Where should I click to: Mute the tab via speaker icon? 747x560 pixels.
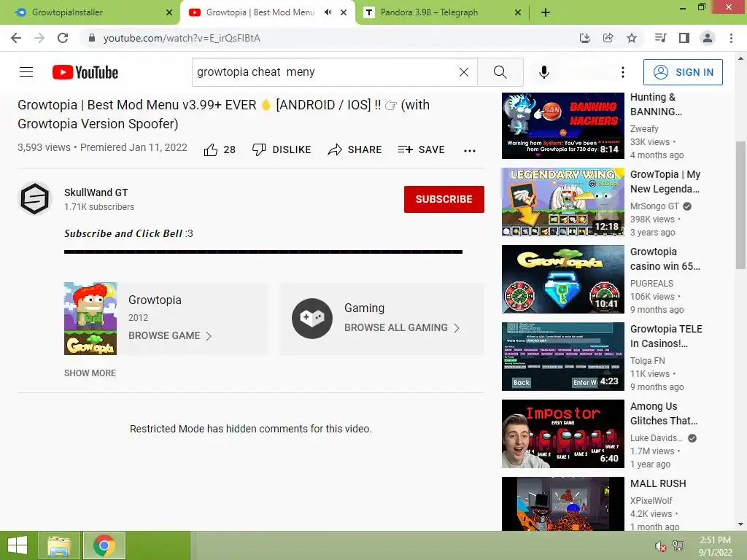pyautogui.click(x=328, y=12)
